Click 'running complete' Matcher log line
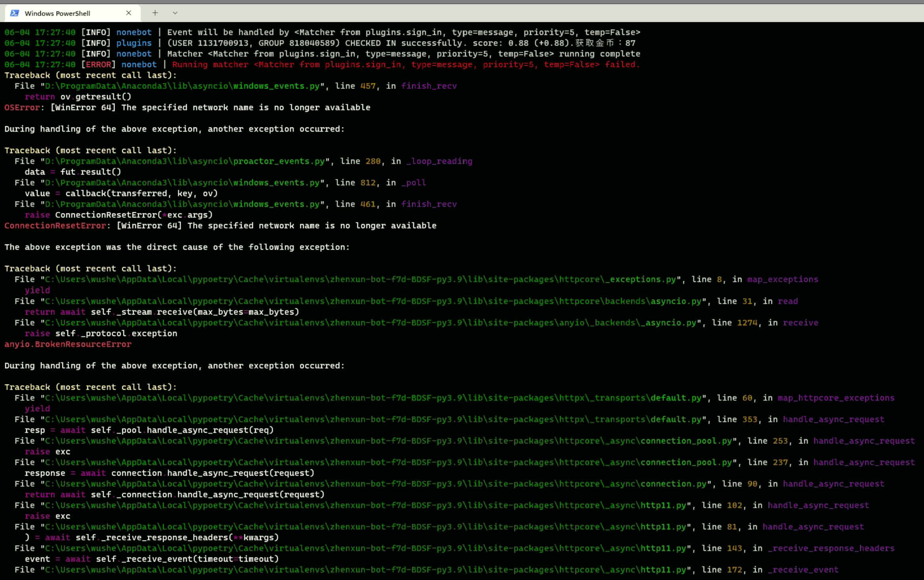The image size is (924, 580). [322, 54]
